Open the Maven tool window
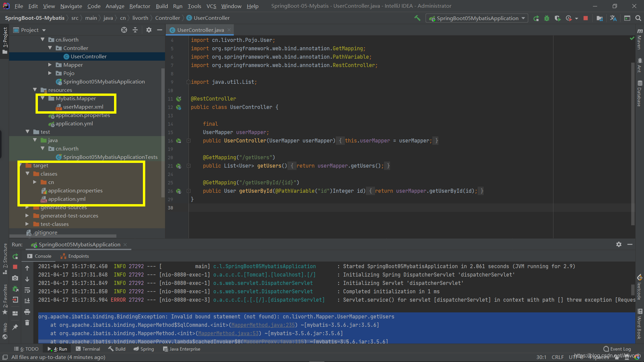Image resolution: width=644 pixels, height=362 pixels. point(639,39)
